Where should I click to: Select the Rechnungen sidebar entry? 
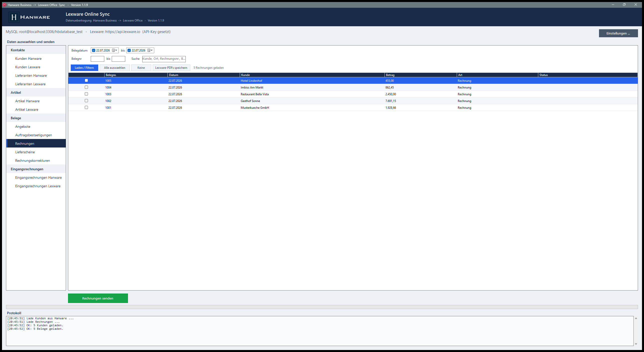36,143
